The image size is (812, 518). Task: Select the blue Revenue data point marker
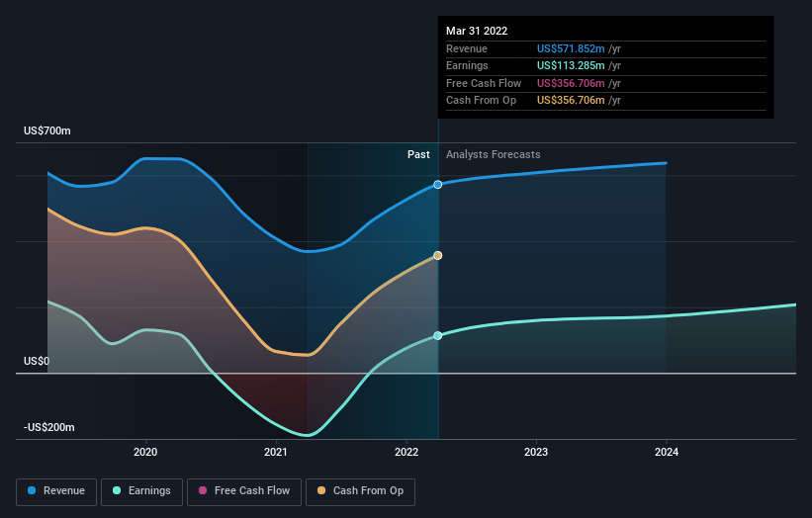[438, 185]
